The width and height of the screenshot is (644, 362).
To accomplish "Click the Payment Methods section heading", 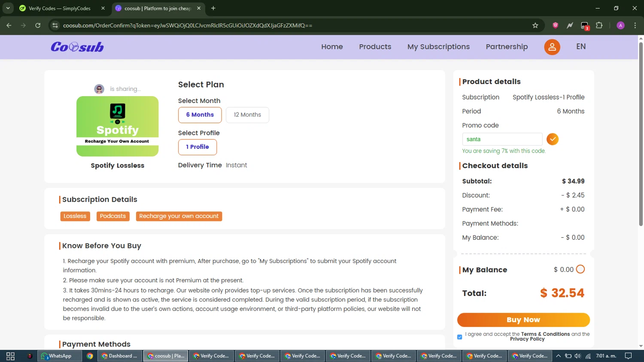I will pos(96,344).
